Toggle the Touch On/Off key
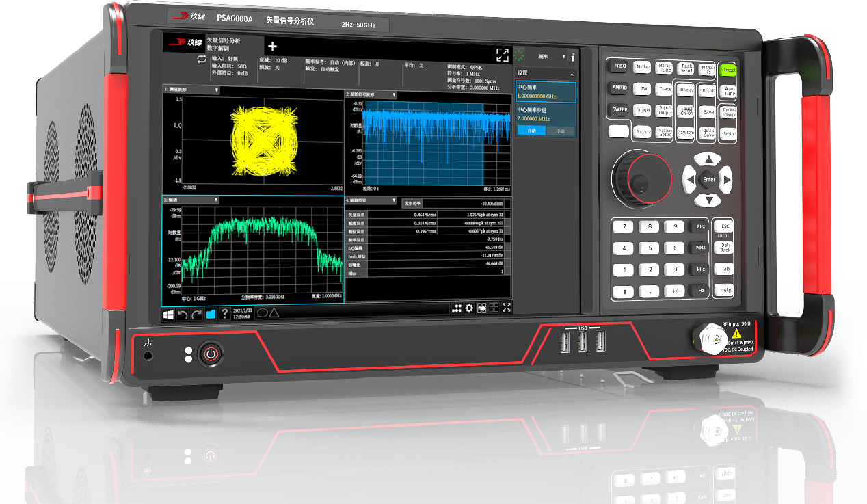Image resolution: width=867 pixels, height=504 pixels. coord(686,111)
